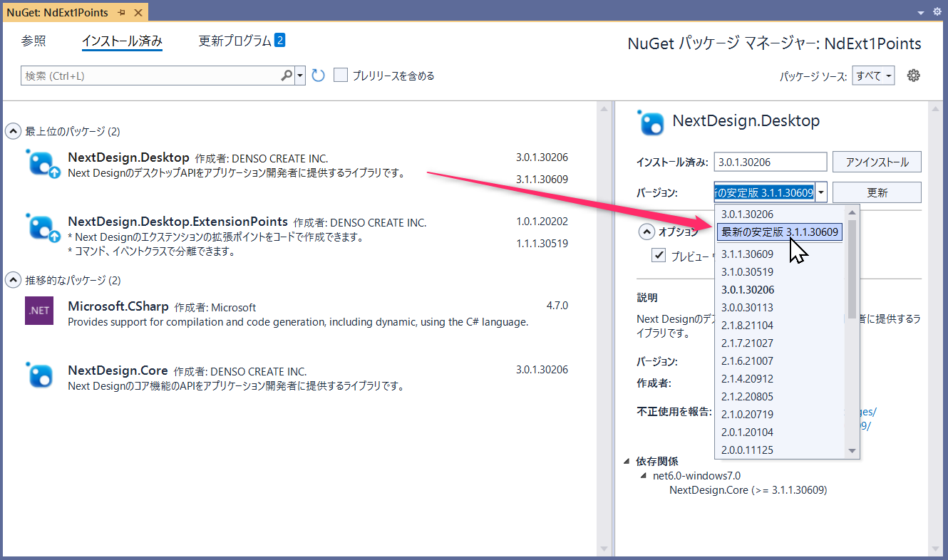Collapse the transitive packages group
The height and width of the screenshot is (560, 948).
pyautogui.click(x=13, y=280)
